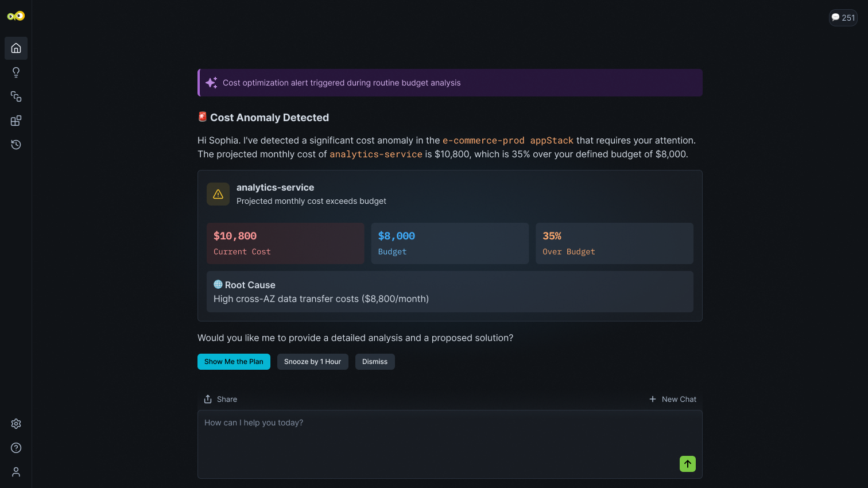
Task: Click the sparkle icon in the alert banner
Action: (x=211, y=82)
